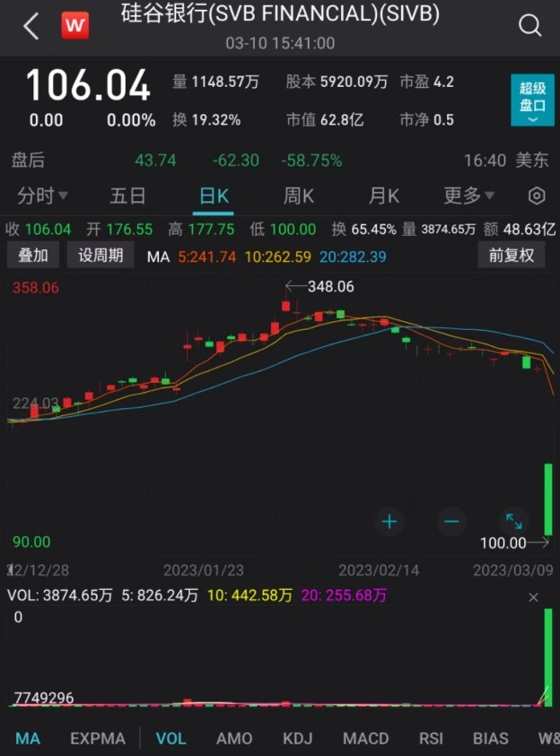Select the VOL sub-indicator
560x756 pixels.
(171, 738)
